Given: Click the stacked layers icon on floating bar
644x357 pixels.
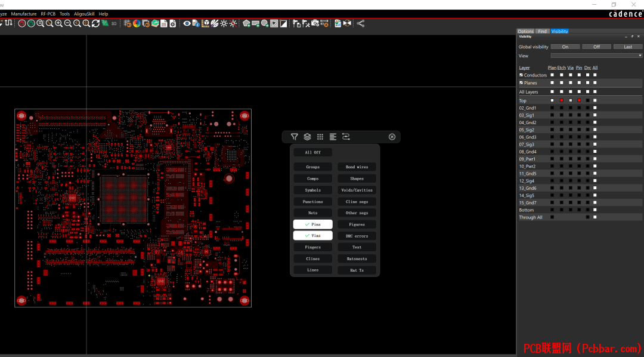Looking at the screenshot, I should coord(307,137).
